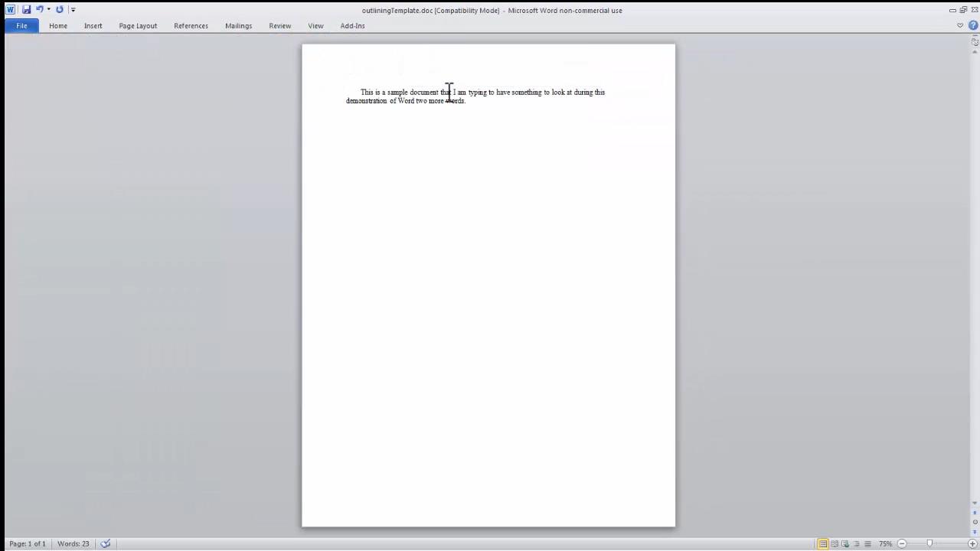Toggle the ruler icon above scrollbar
980x551 pixels.
tap(975, 43)
